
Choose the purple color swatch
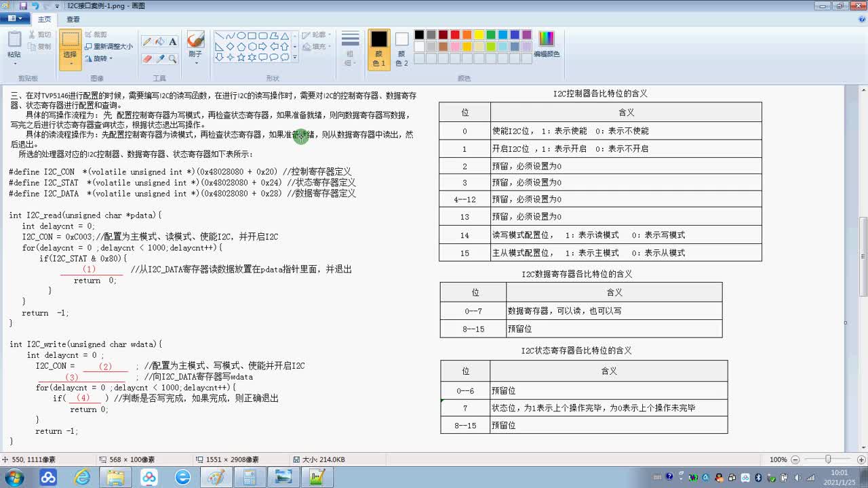click(x=527, y=35)
